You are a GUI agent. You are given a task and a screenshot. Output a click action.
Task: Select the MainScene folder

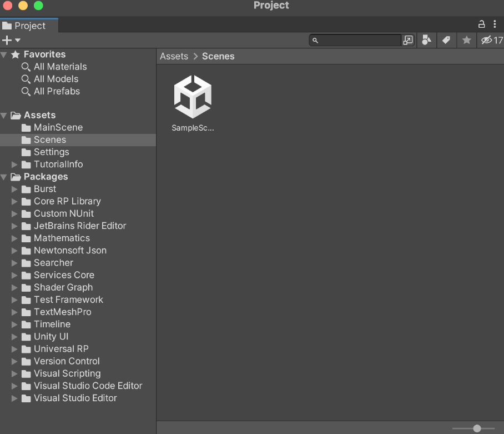pyautogui.click(x=78, y=127)
